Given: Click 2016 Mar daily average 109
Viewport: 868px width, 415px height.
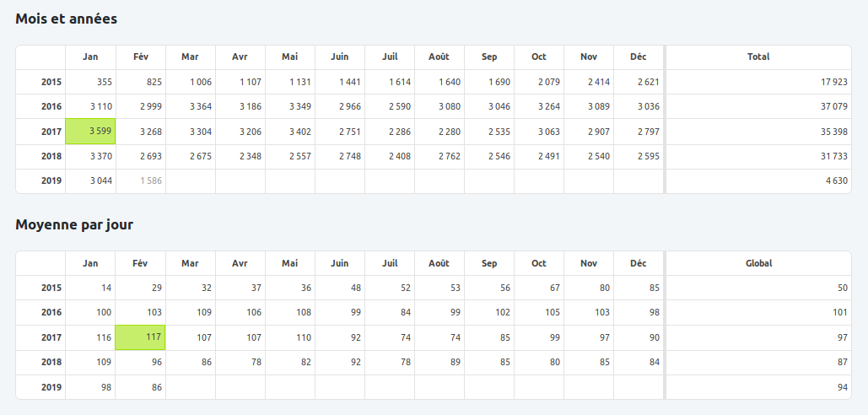Looking at the screenshot, I should (204, 312).
